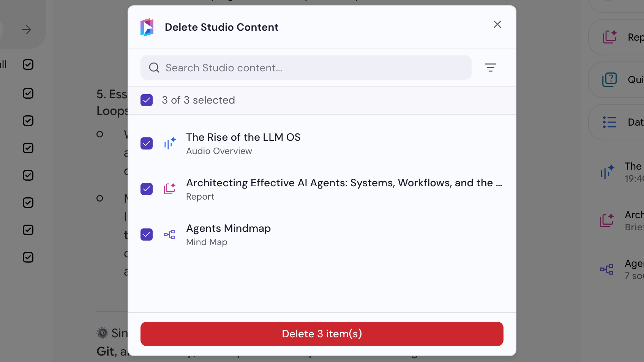Close the Delete Studio Content dialog
This screenshot has height=362, width=644.
tap(497, 24)
